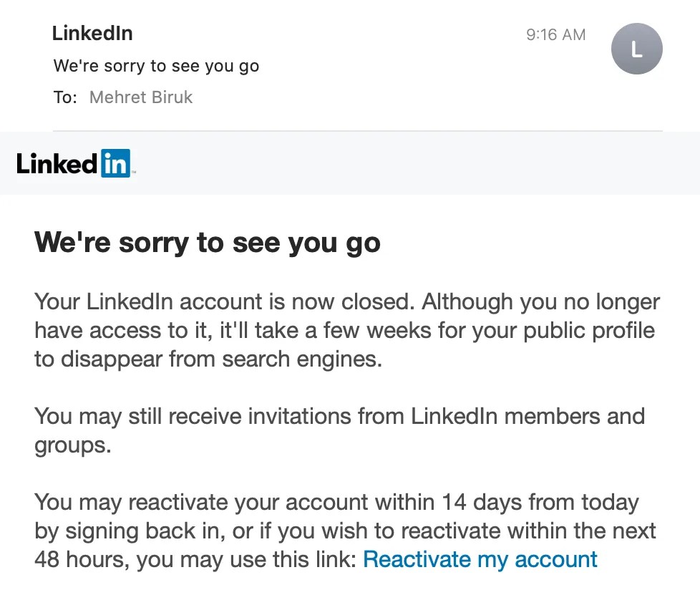Open the "Reactivate my account" link
700x590 pixels.
(x=480, y=559)
